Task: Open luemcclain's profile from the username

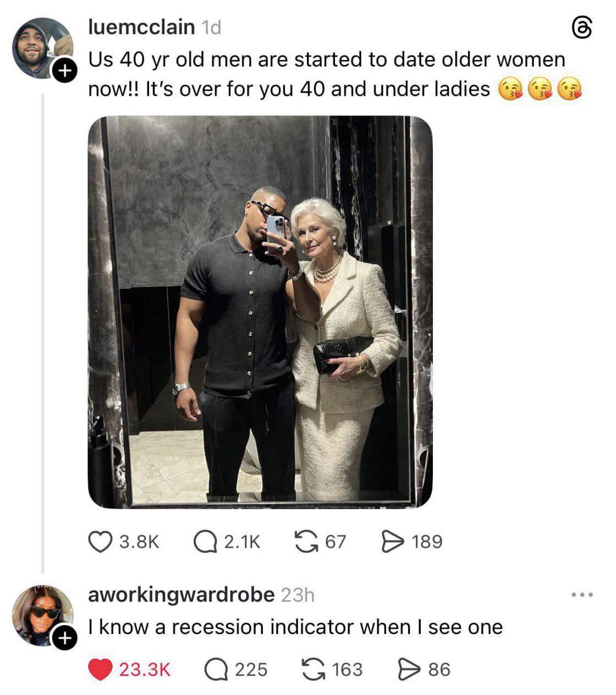Action: 141,26
